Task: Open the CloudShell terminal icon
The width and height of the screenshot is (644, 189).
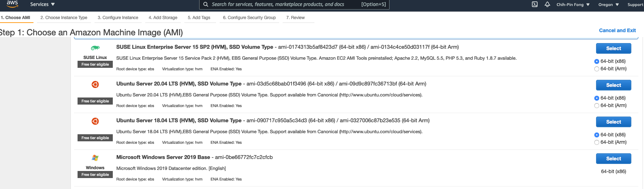Action: pos(535,5)
